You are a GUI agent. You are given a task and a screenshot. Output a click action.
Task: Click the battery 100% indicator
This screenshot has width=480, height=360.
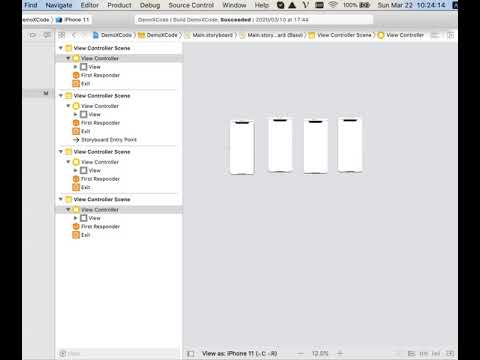[356, 5]
